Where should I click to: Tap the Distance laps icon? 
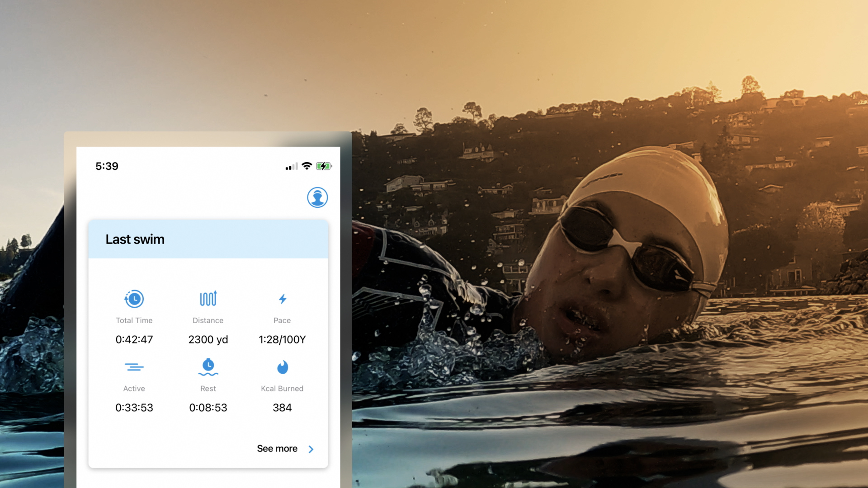point(208,298)
